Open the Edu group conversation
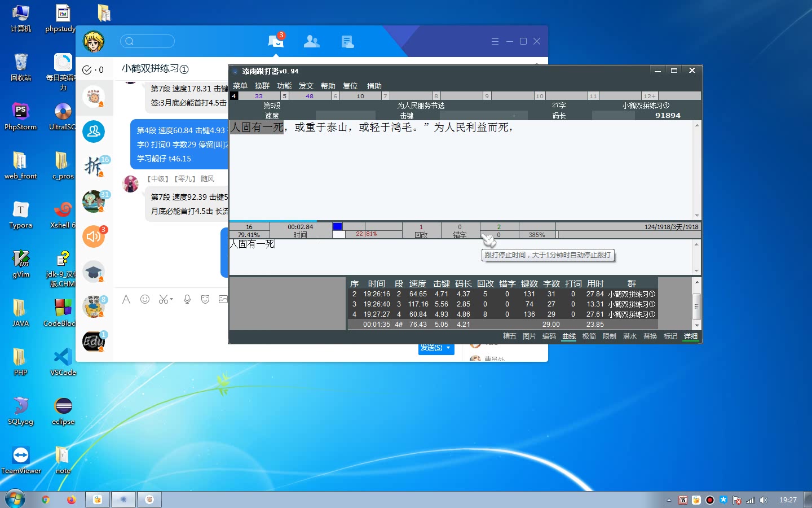Image resolution: width=812 pixels, height=508 pixels. click(94, 341)
